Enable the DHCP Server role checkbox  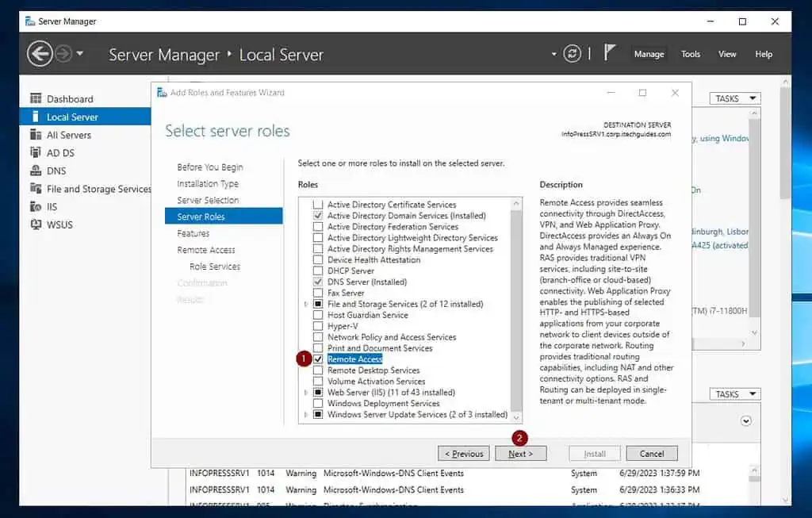(x=319, y=271)
